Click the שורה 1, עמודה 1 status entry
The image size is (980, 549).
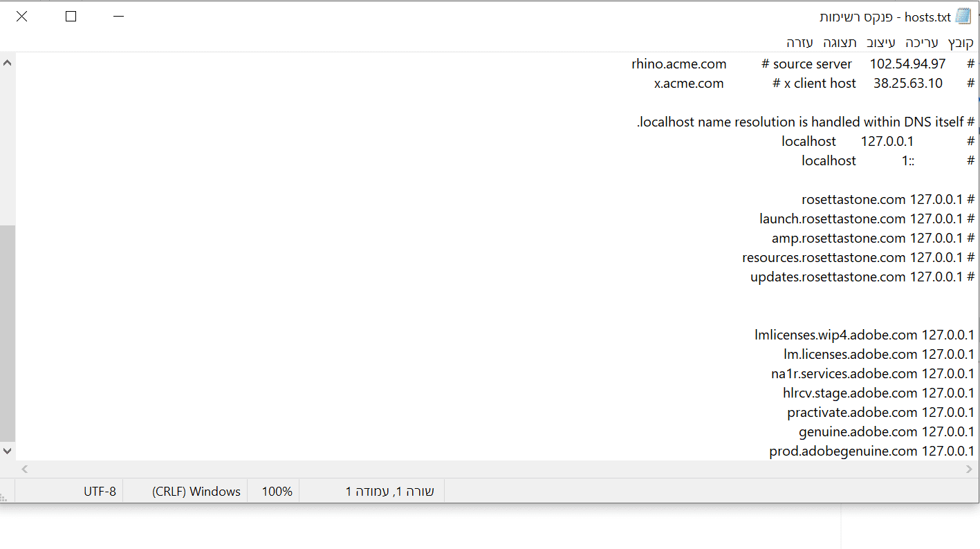(x=390, y=492)
